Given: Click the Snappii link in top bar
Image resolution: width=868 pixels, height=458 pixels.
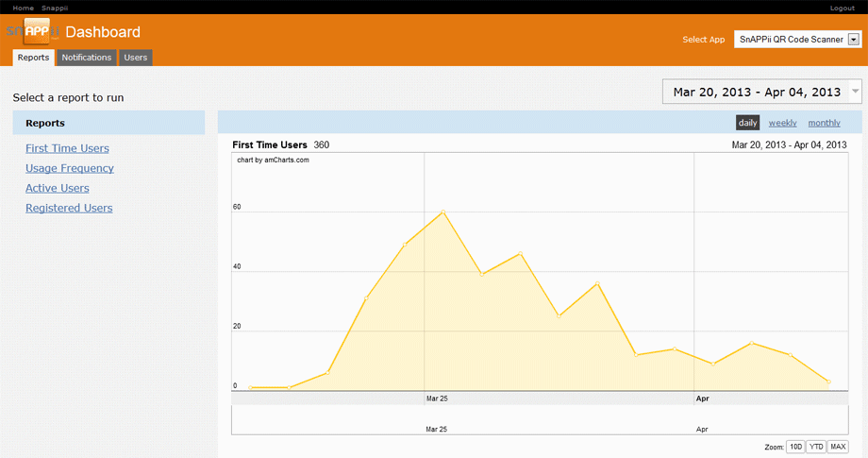Looking at the screenshot, I should tap(55, 8).
